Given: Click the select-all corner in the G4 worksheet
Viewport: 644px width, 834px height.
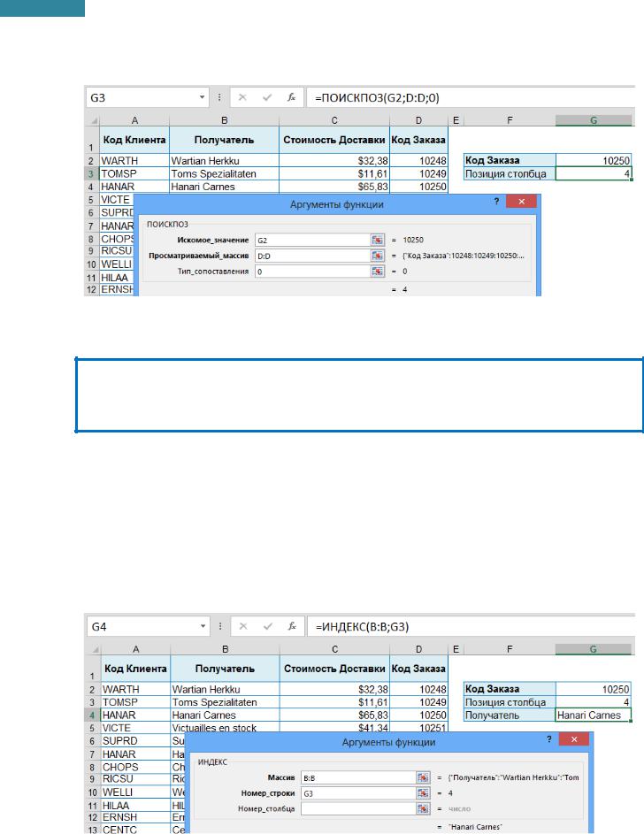Looking at the screenshot, I should tap(94, 649).
